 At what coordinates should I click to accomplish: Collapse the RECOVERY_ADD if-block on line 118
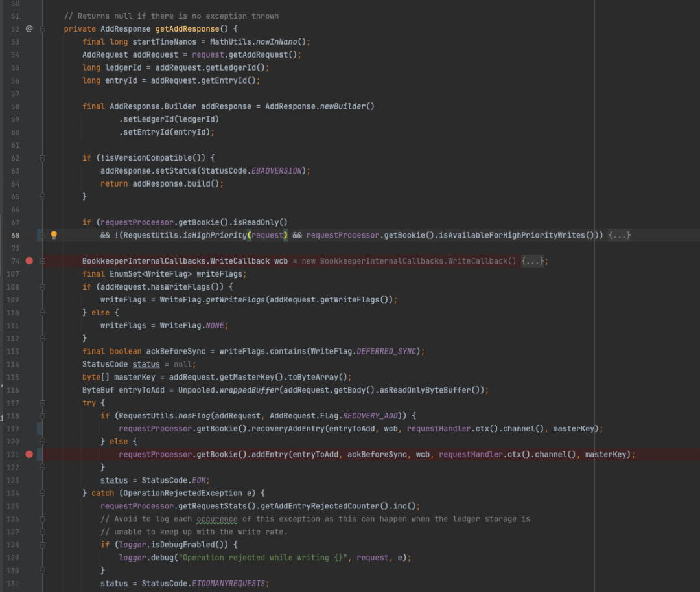pyautogui.click(x=42, y=416)
